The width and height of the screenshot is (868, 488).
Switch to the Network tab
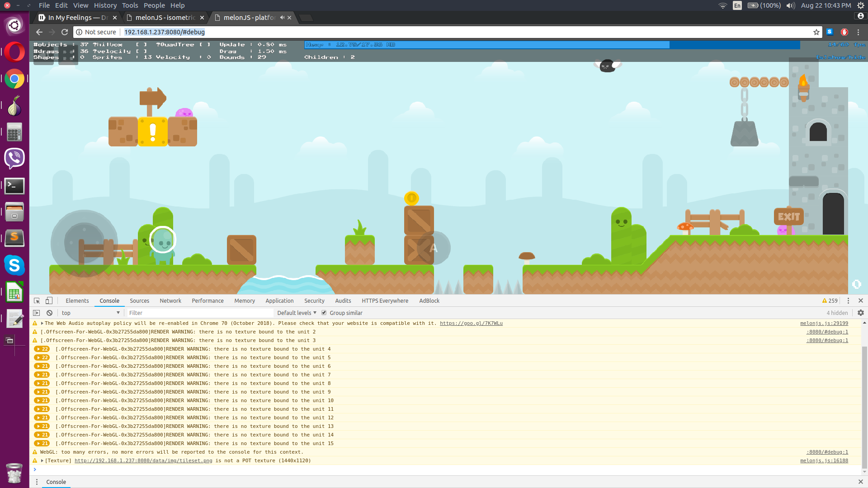(170, 300)
